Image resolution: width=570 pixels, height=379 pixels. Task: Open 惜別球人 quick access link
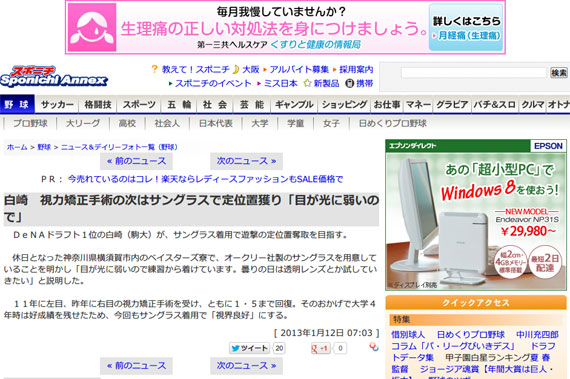click(x=408, y=335)
